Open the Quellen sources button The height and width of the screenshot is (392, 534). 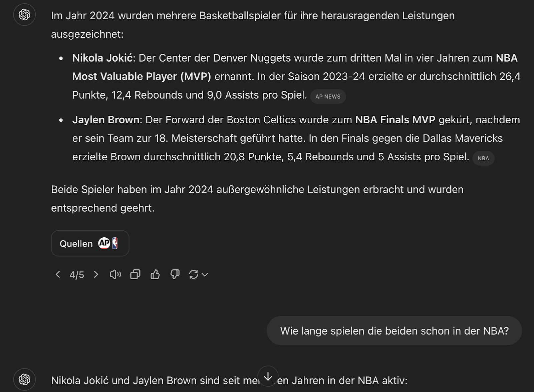click(x=90, y=243)
